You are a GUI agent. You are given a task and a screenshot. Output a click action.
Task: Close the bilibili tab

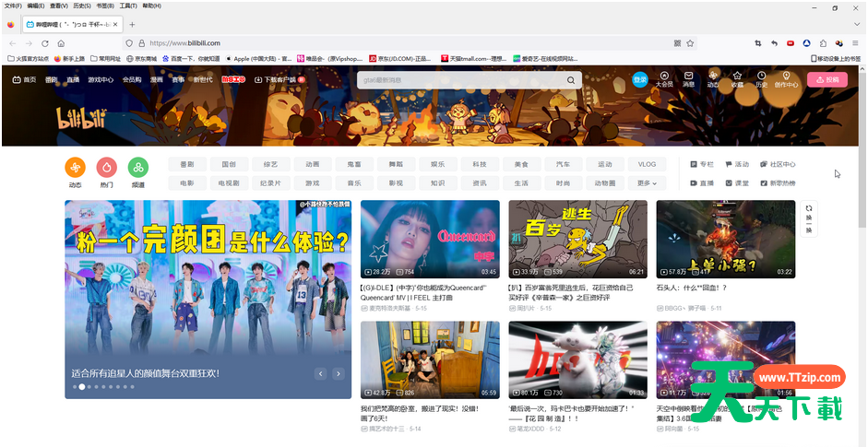(117, 24)
